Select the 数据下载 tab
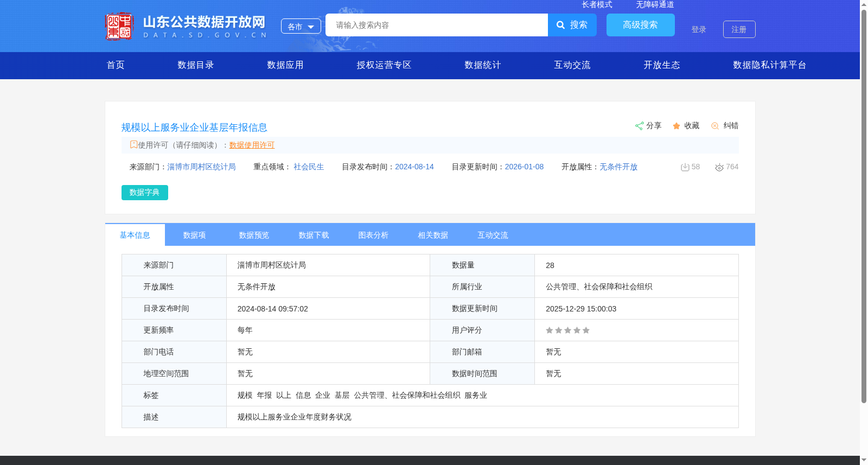Viewport: 868px width, 465px height. pos(314,235)
